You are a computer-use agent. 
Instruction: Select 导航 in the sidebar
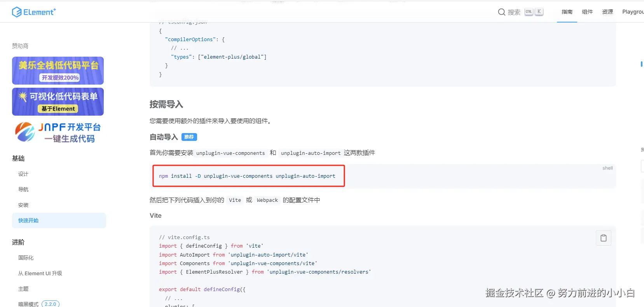(23, 189)
